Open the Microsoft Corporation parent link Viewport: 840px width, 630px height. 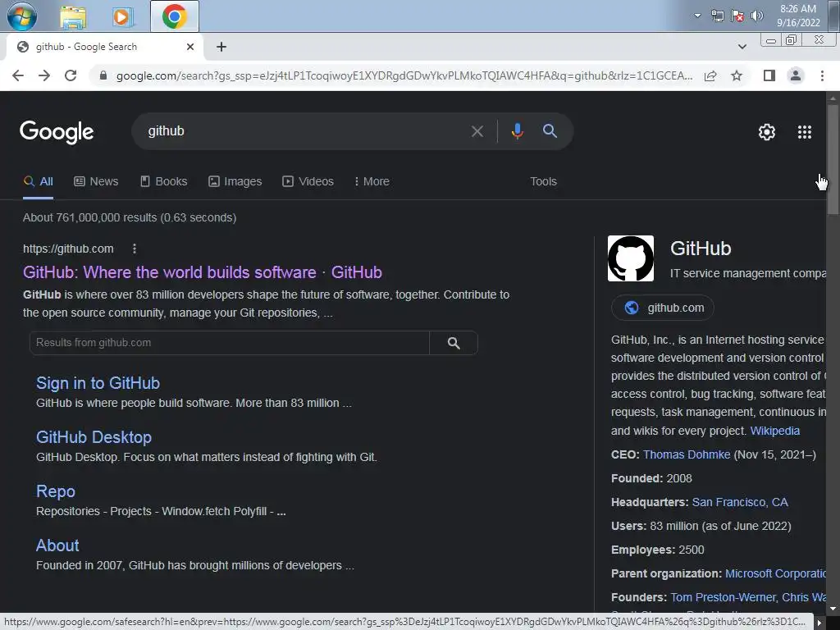click(775, 573)
